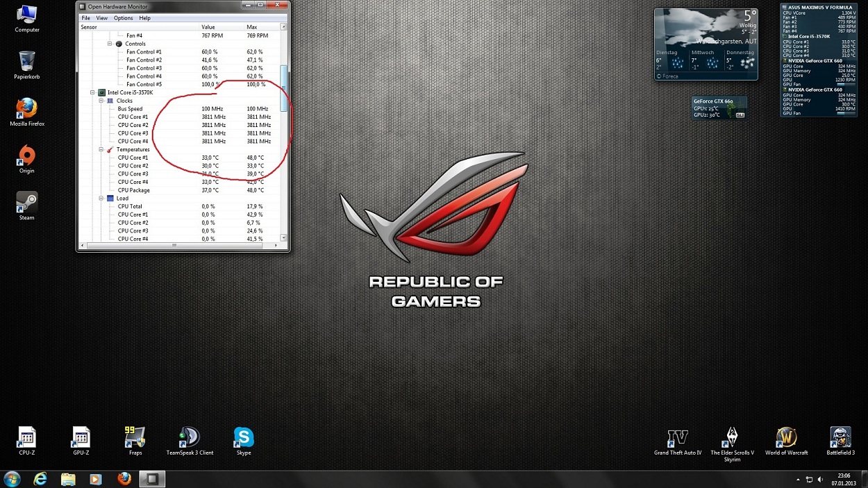Open Windows Media Player from taskbar
The image size is (868, 488).
[x=96, y=479]
